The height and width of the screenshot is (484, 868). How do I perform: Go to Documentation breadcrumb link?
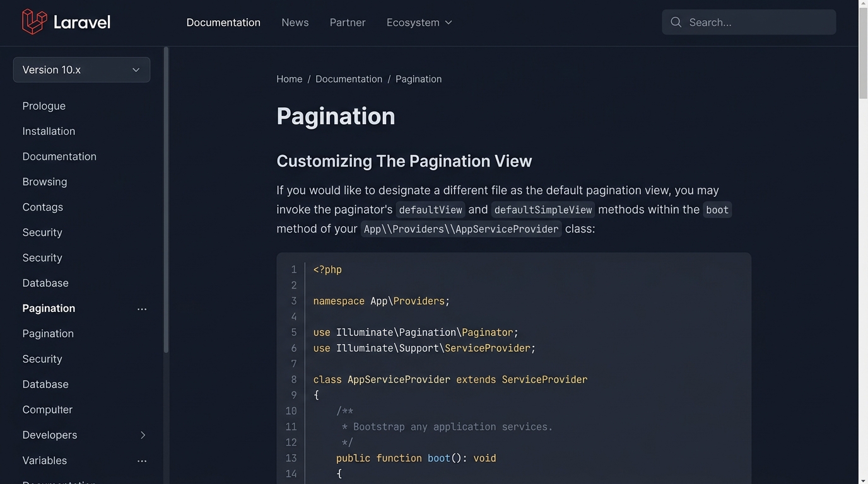coord(349,79)
